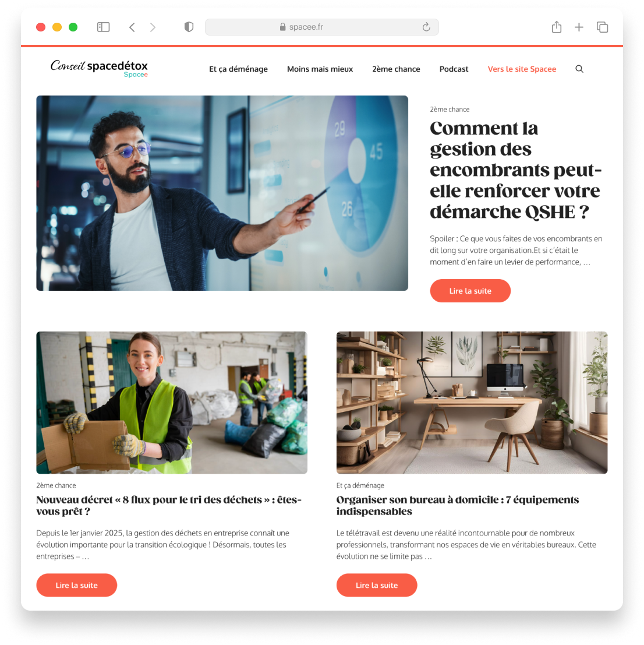Show the tab overview icon
This screenshot has height=645, width=644.
pos(602,27)
